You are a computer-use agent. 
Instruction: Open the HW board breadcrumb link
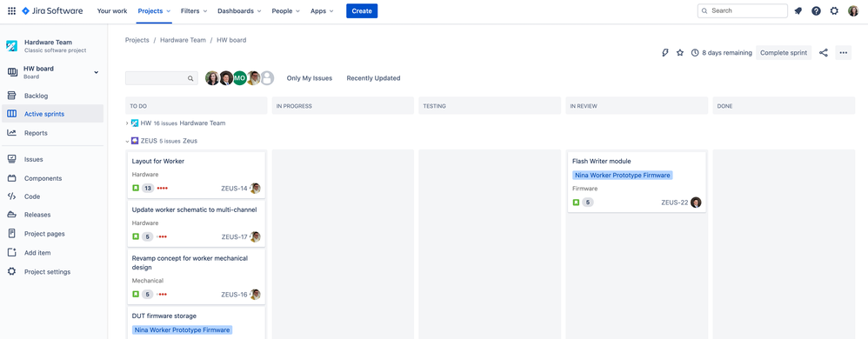(231, 40)
